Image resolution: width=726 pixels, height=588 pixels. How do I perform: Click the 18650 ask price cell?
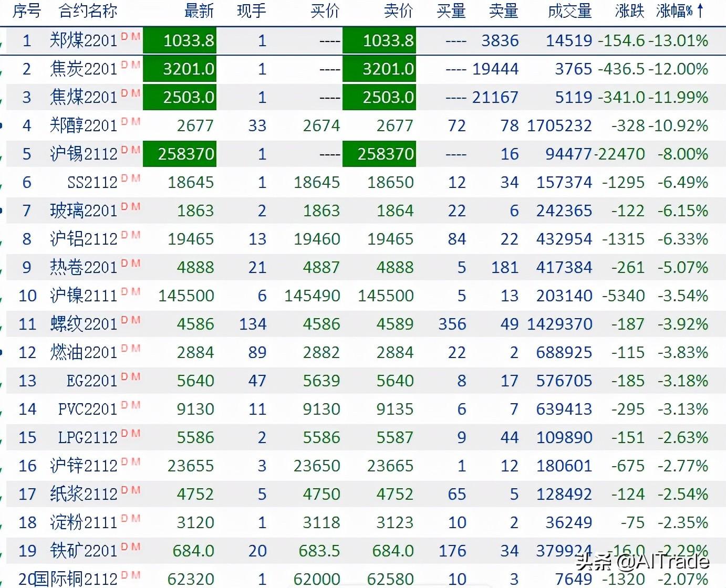click(390, 182)
